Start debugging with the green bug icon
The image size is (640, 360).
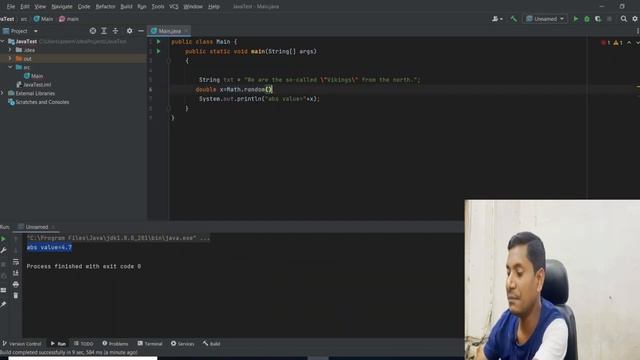click(x=587, y=19)
